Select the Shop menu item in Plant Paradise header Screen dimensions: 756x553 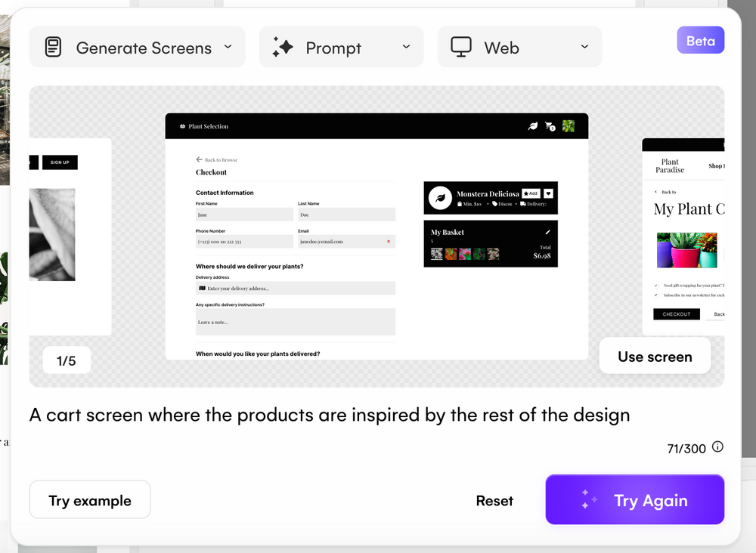tap(716, 166)
